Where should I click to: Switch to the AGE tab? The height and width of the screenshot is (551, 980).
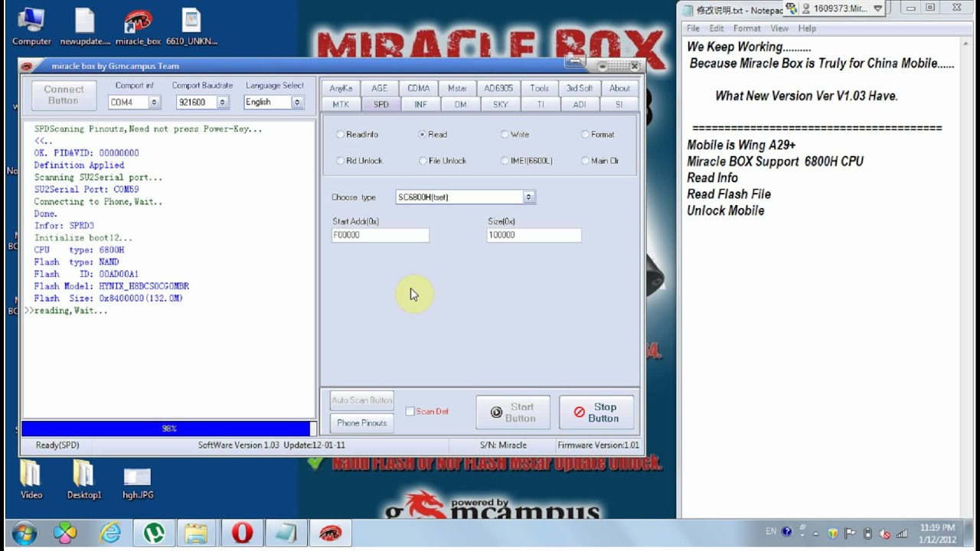click(380, 88)
